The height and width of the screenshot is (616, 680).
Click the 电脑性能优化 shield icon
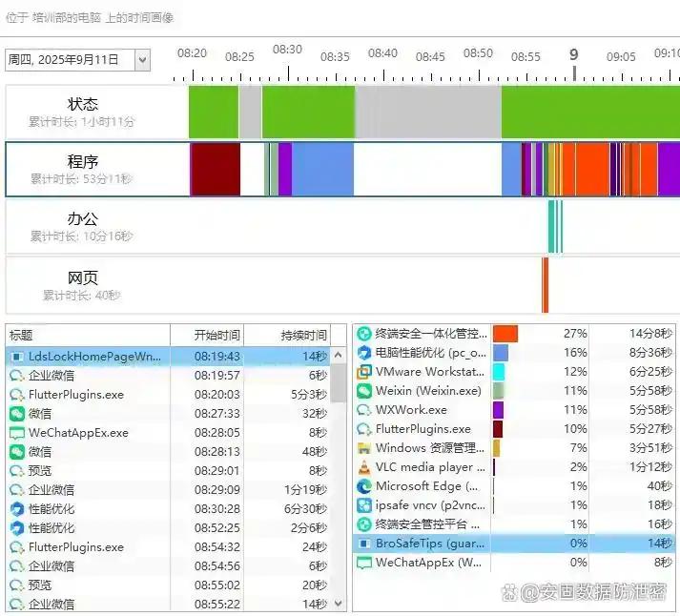(363, 353)
